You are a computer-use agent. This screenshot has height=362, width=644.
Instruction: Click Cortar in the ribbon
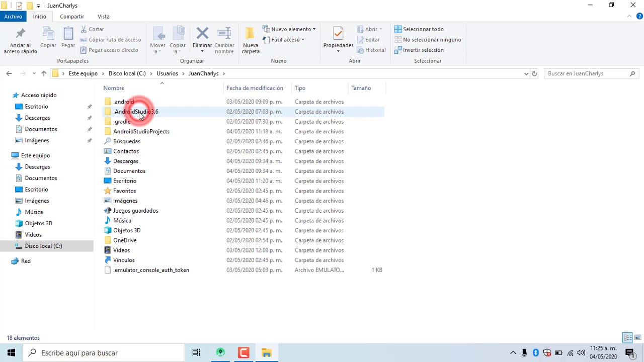click(92, 29)
